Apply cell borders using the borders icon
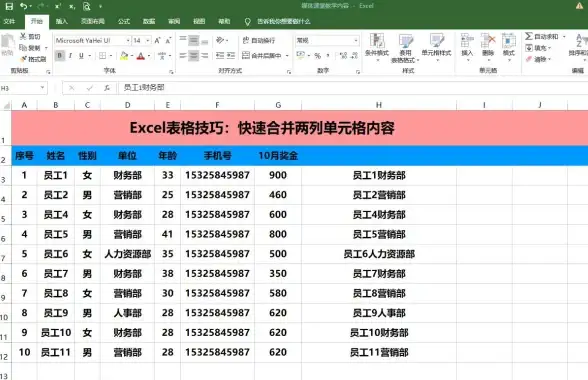The height and width of the screenshot is (380, 588). click(x=102, y=56)
